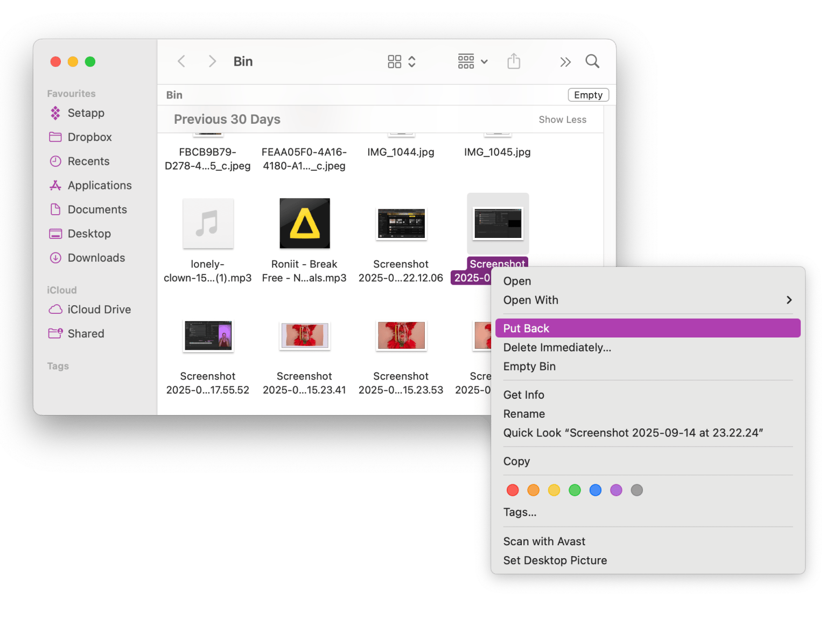Apply the blue tag color
Viewport: 840px width, 619px height.
(x=595, y=490)
